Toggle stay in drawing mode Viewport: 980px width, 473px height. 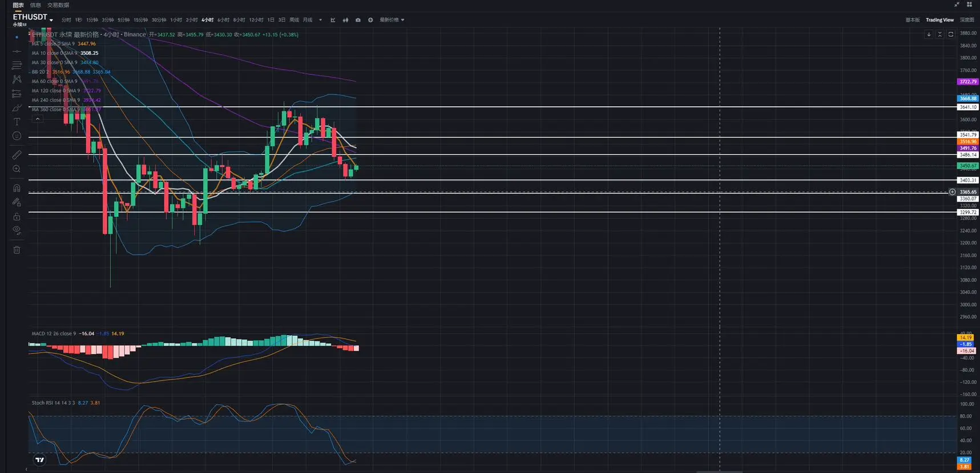(17, 202)
